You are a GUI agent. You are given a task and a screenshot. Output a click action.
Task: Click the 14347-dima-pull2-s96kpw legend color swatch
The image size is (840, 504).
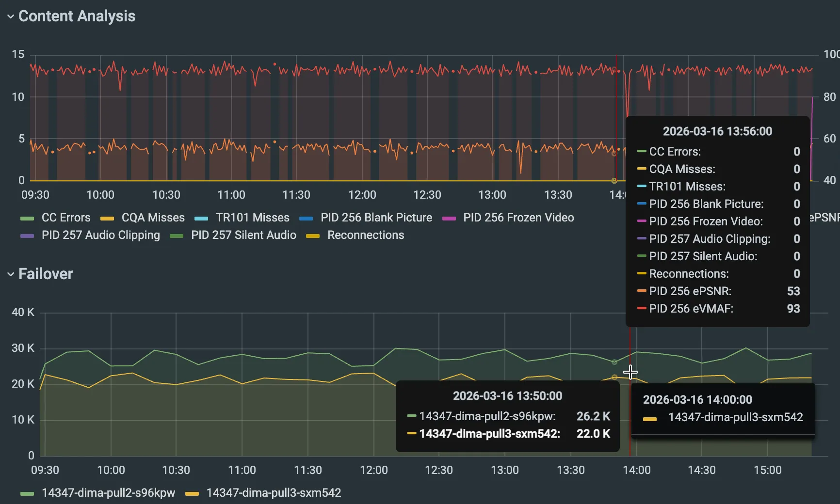27,494
